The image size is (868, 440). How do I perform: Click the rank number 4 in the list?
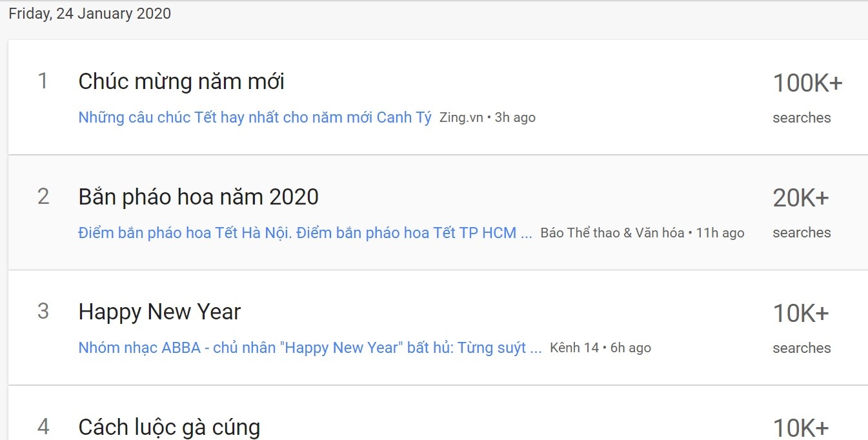[x=43, y=426]
